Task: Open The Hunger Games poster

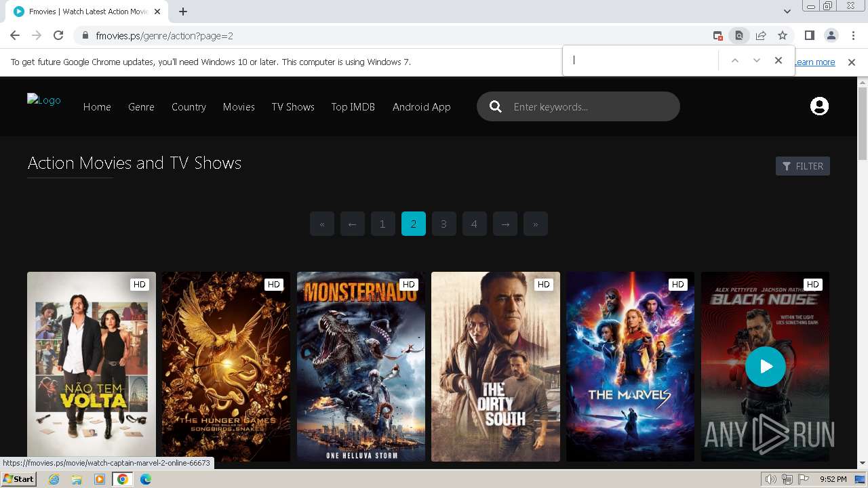Action: (x=226, y=366)
